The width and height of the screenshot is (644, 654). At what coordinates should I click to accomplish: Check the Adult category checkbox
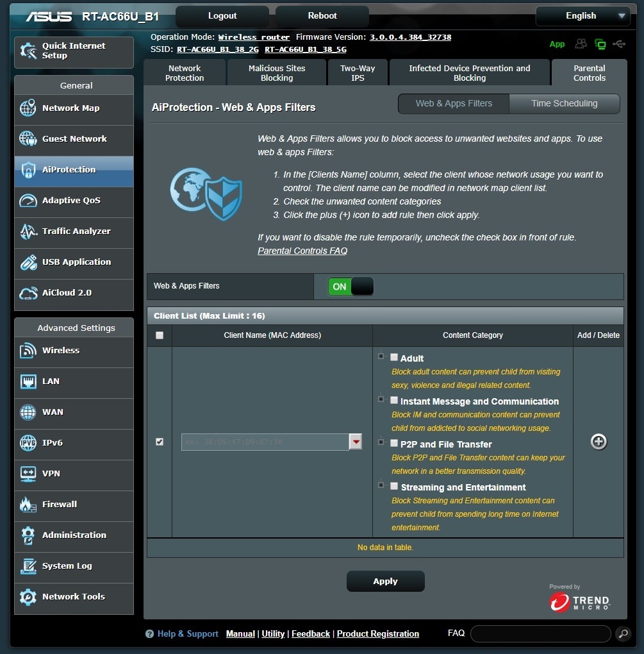click(x=394, y=357)
